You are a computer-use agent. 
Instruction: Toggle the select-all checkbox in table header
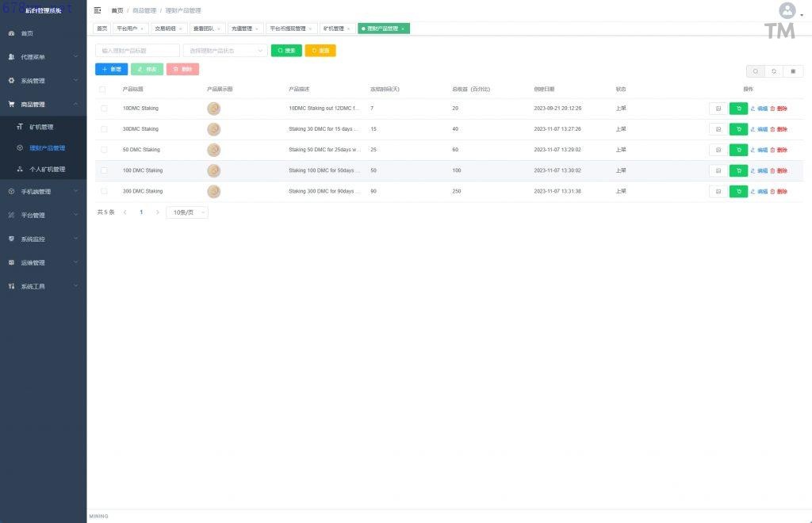coord(102,90)
